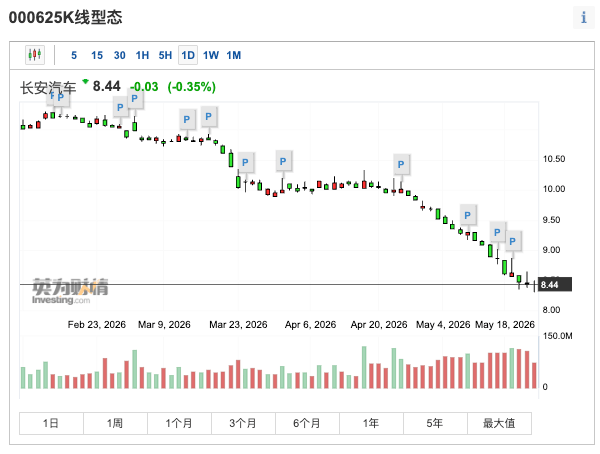Select the 1D interval
The height and width of the screenshot is (454, 600).
[x=188, y=56]
